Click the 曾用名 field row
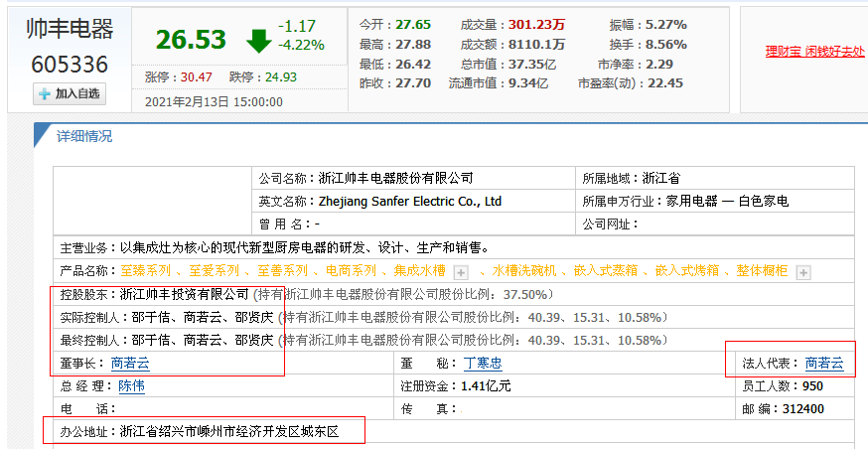Image resolution: width=868 pixels, height=449 pixels. pos(413,224)
